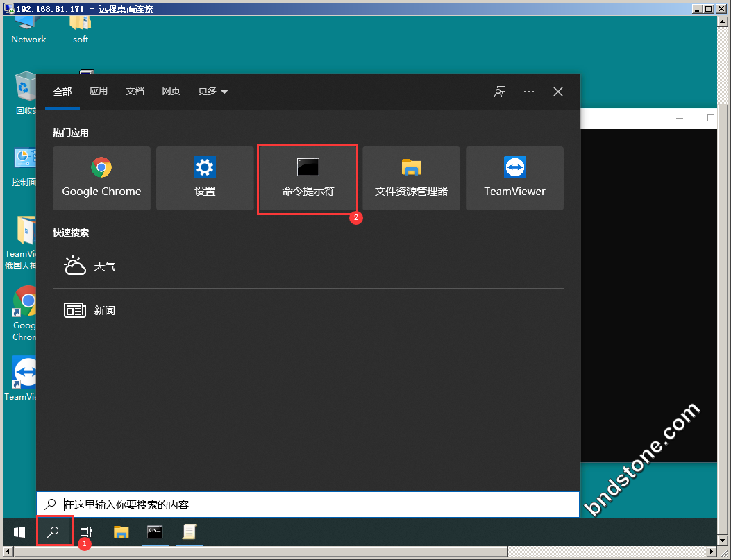Switch to the 文档 tab
This screenshot has width=731, height=560.
(135, 92)
